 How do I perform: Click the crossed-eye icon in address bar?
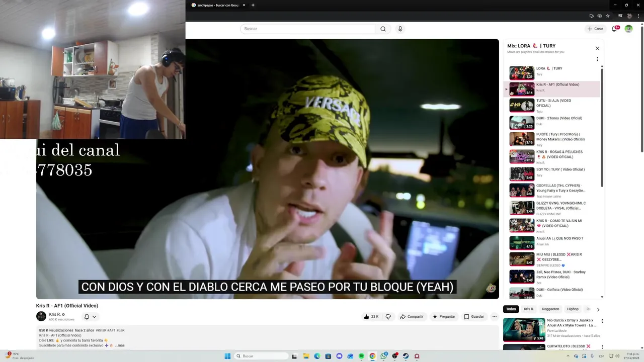pos(600,16)
